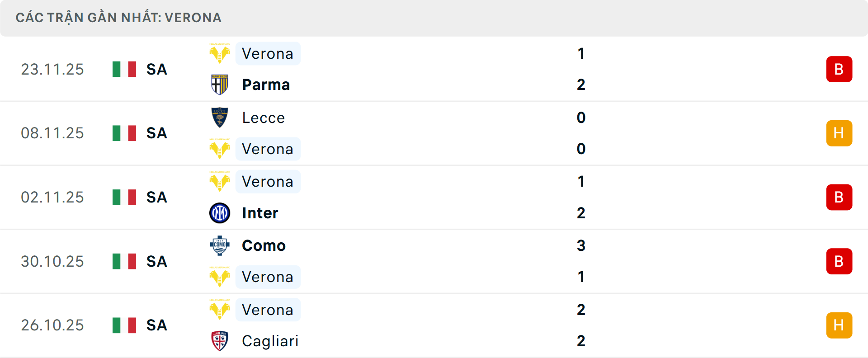The height and width of the screenshot is (358, 868).
Task: Click the Cagliari club crest icon
Action: point(220,341)
